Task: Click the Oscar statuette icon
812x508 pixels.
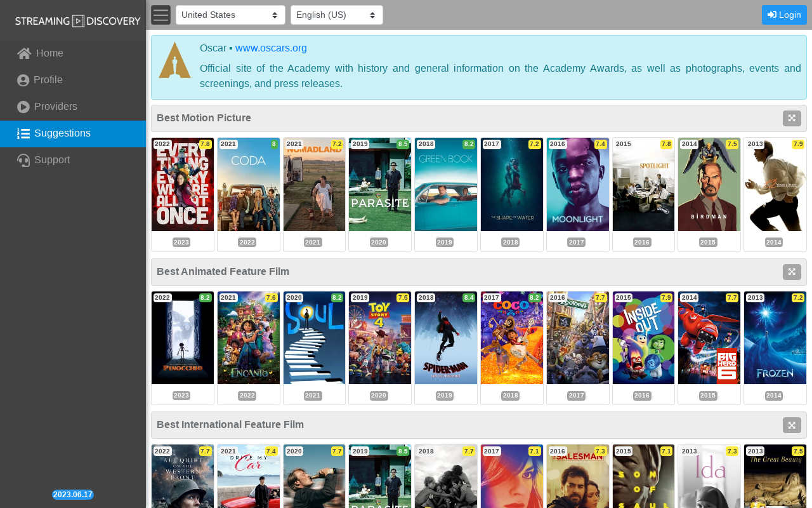Action: (x=174, y=60)
